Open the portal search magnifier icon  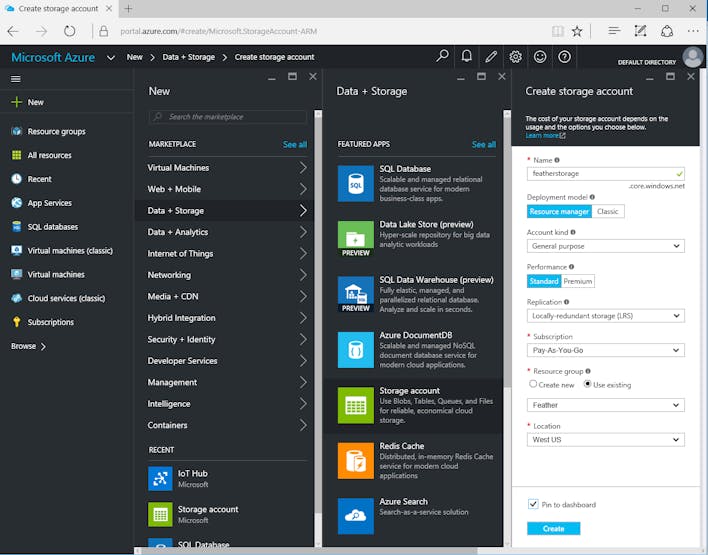click(442, 56)
